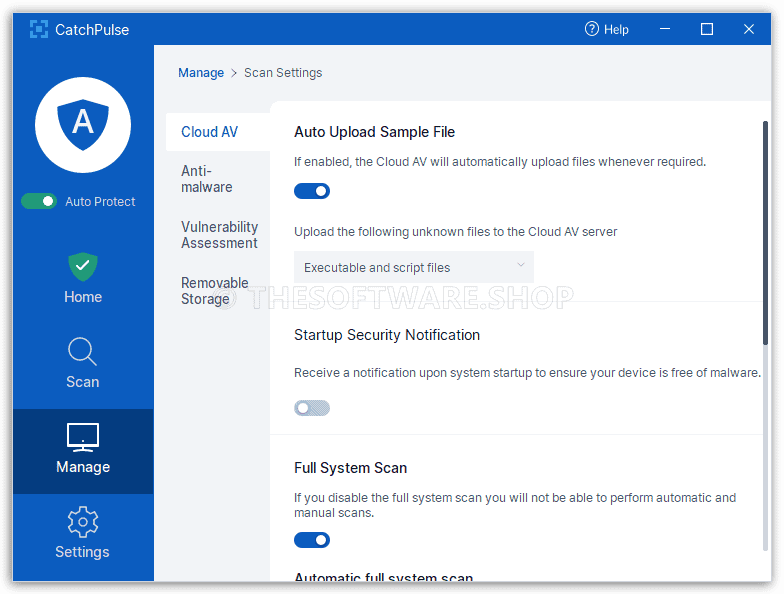The width and height of the screenshot is (784, 594).
Task: Click the Scan Settings breadcrumb text
Action: click(283, 73)
